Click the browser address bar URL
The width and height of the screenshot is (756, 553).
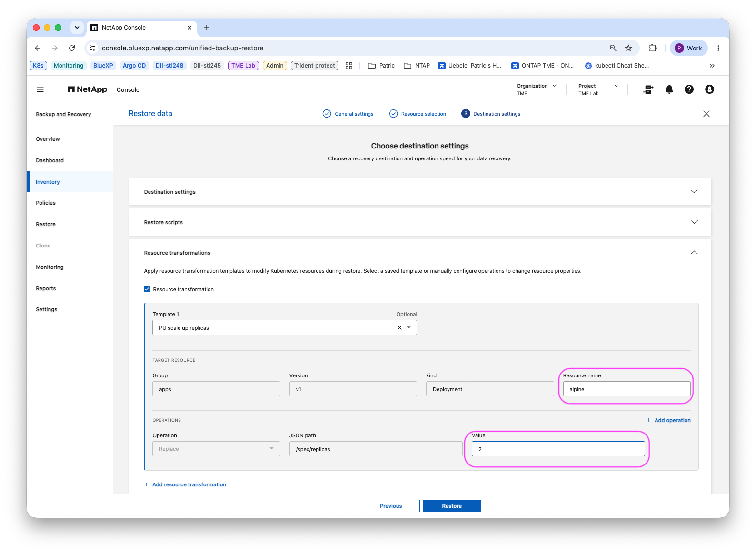pyautogui.click(x=182, y=48)
